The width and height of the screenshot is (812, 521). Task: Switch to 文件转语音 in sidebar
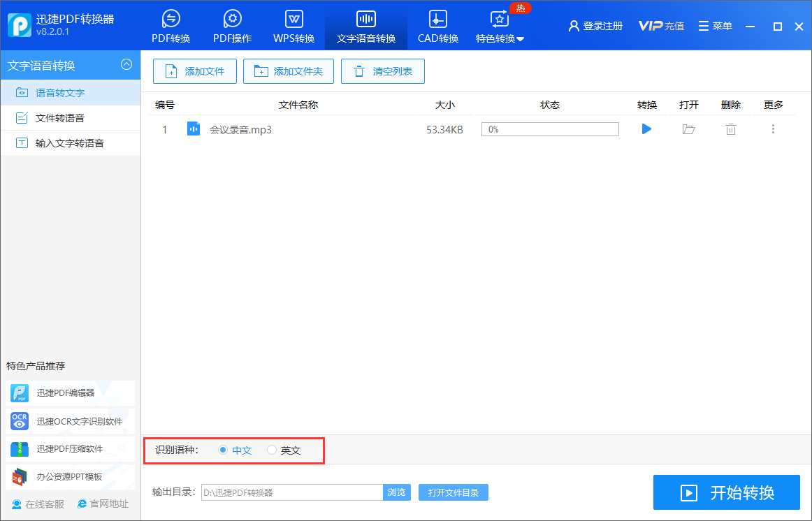(60, 118)
